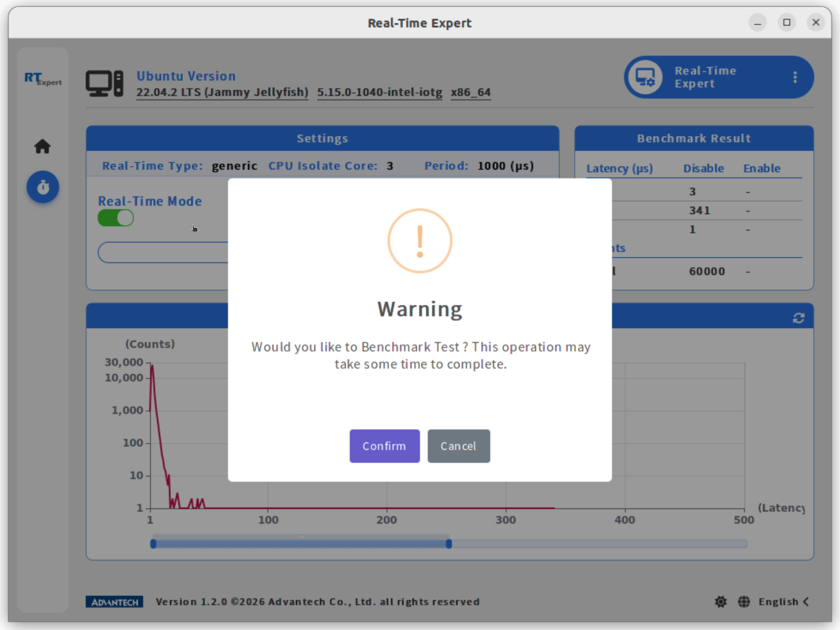The height and width of the screenshot is (630, 840).
Task: Click the Advantech logo
Action: click(x=114, y=602)
